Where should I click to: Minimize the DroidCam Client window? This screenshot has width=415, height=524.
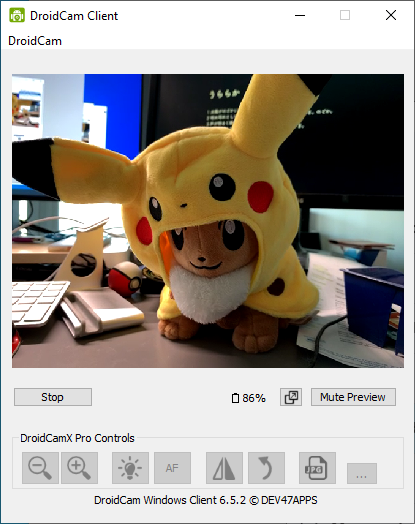coord(300,15)
